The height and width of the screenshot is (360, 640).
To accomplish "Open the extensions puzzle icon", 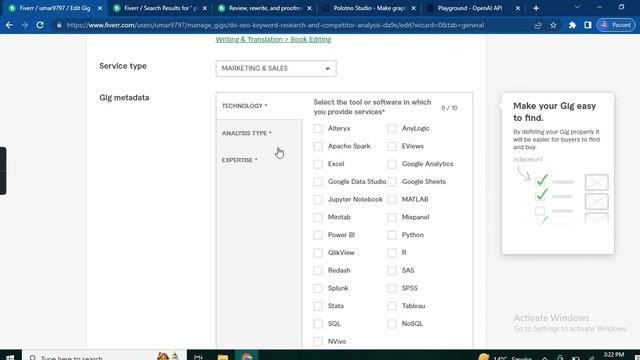I will click(572, 25).
